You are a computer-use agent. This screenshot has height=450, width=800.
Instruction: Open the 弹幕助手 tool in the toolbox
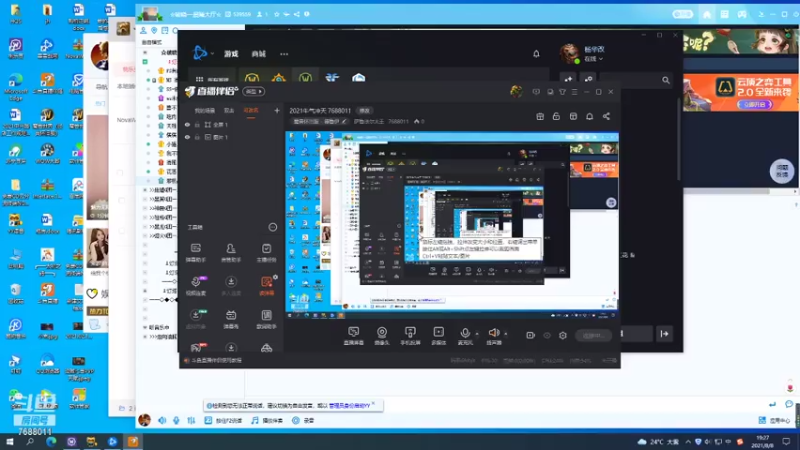[x=196, y=253]
